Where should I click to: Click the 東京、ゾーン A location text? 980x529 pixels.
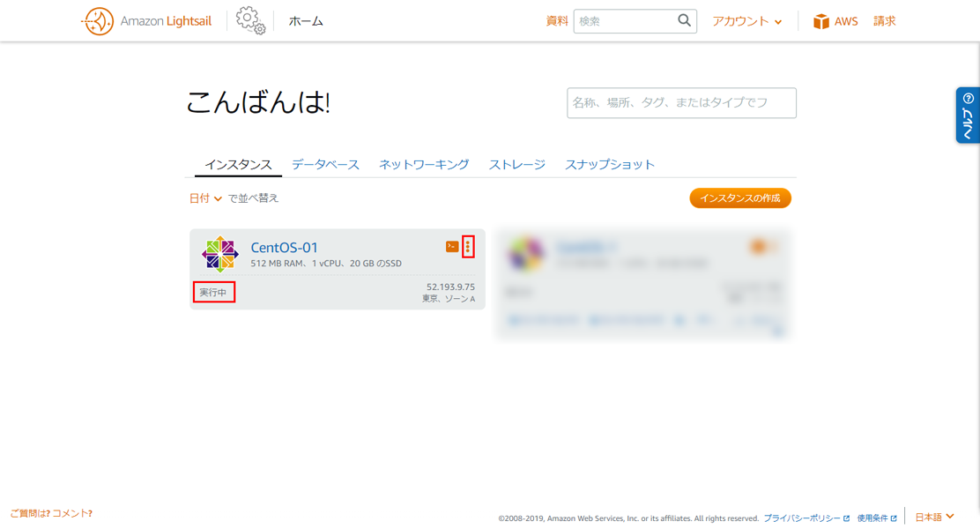point(449,299)
